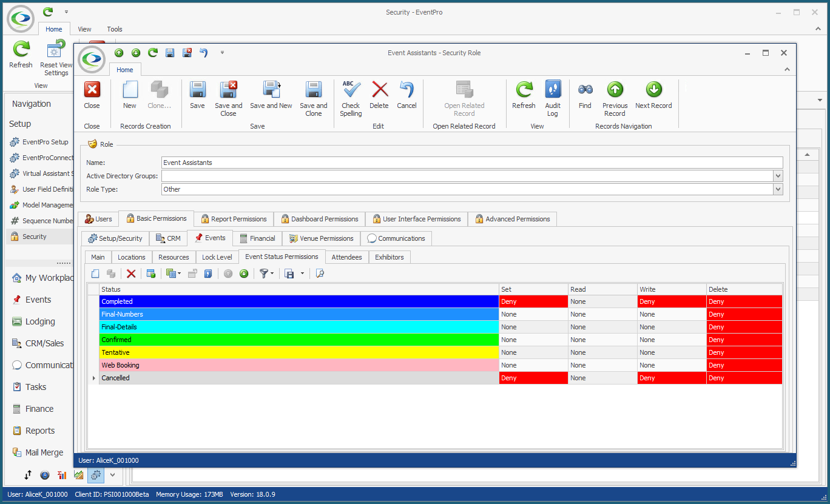Select the Attendees tab
830x504 pixels.
click(x=346, y=257)
